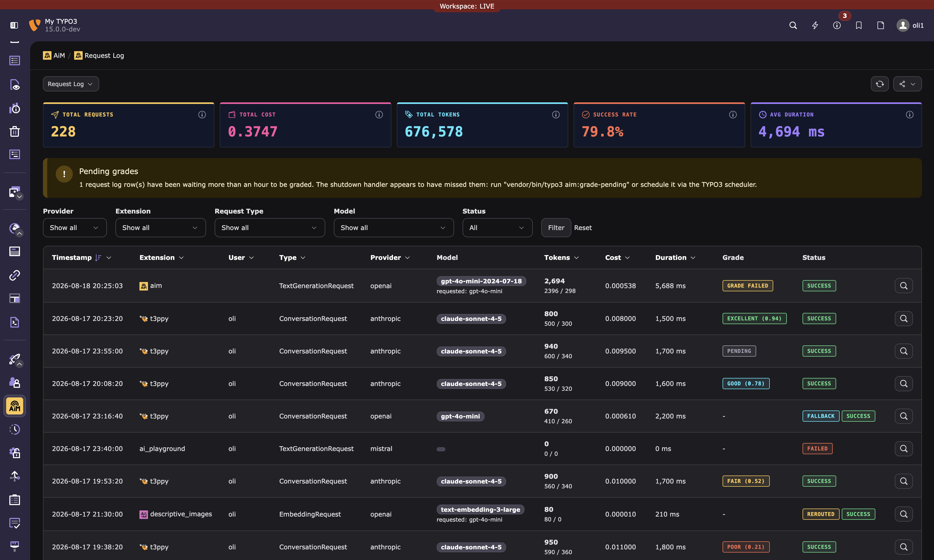This screenshot has height=560, width=934.
Task: Click the My TYPO3 logo
Action: tap(34, 25)
